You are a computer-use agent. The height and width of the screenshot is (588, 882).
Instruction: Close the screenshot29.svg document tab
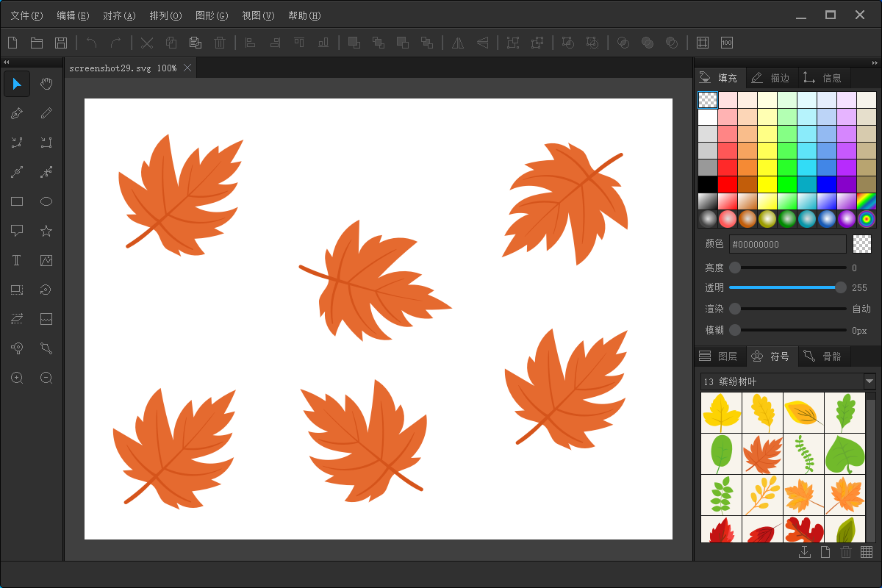pyautogui.click(x=187, y=68)
